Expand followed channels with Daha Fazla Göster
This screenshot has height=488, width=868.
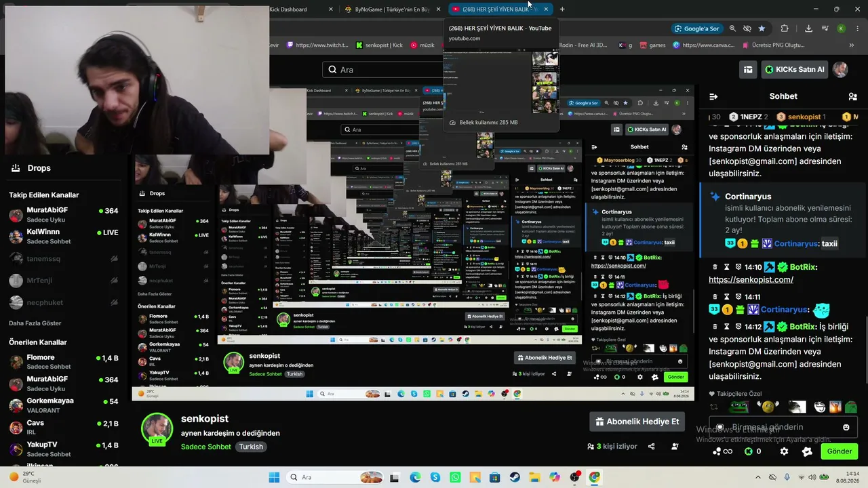pos(35,323)
